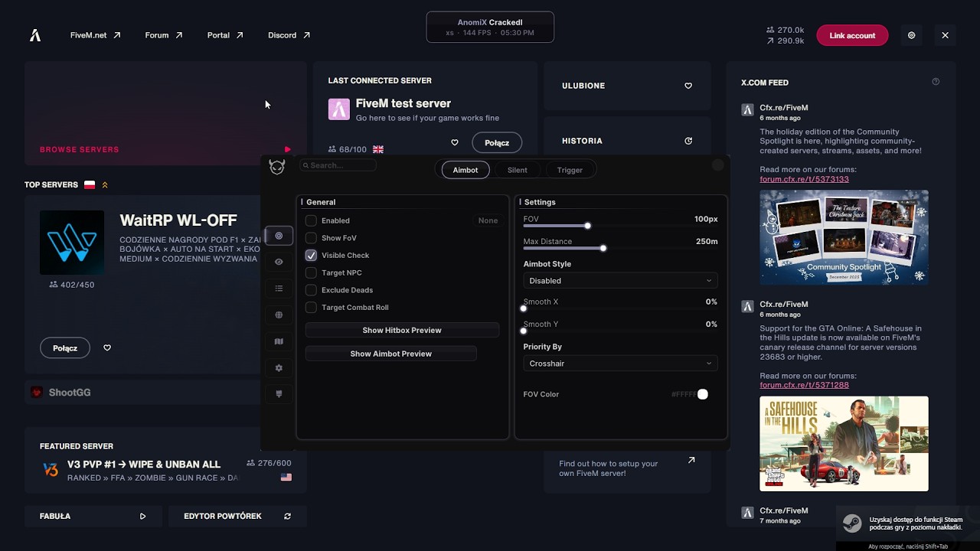Click Show Hitbox Preview button
Screen dimensions: 980x551
click(402, 331)
